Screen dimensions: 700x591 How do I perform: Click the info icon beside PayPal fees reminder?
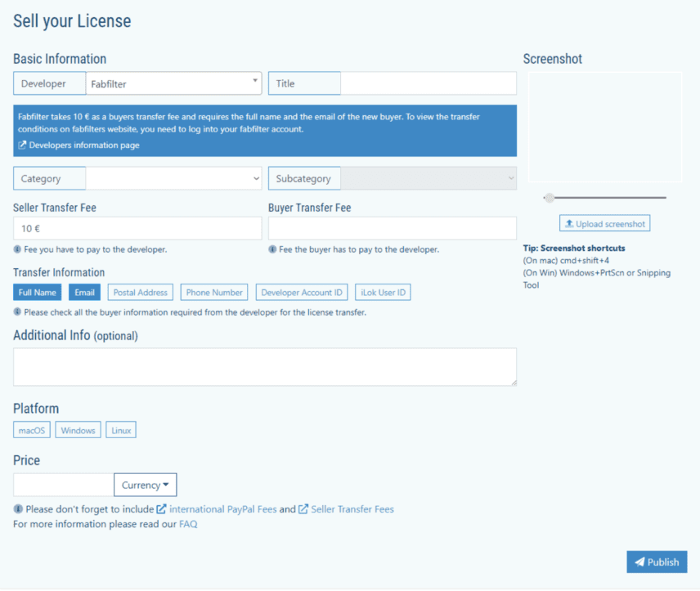(x=18, y=509)
